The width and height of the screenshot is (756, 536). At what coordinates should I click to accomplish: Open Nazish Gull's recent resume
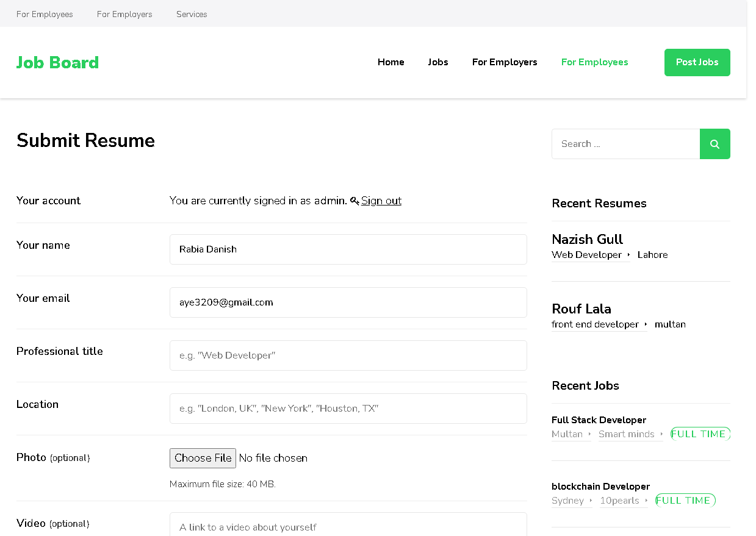point(587,239)
